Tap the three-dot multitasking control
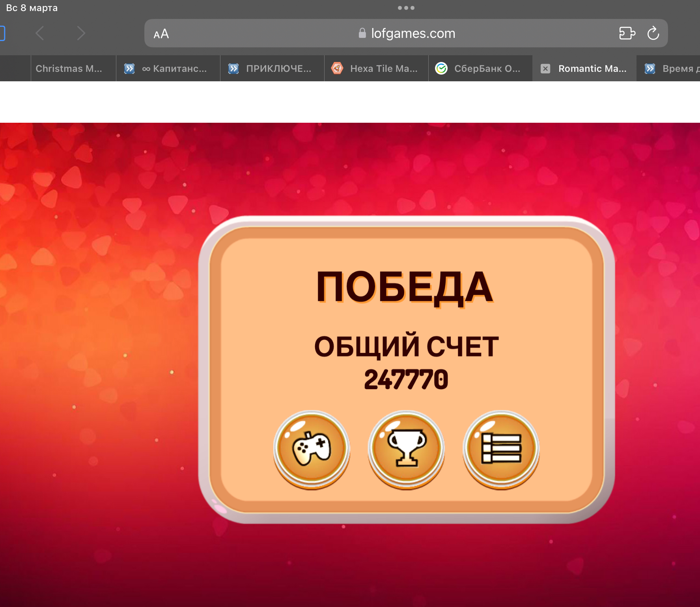 click(x=406, y=8)
